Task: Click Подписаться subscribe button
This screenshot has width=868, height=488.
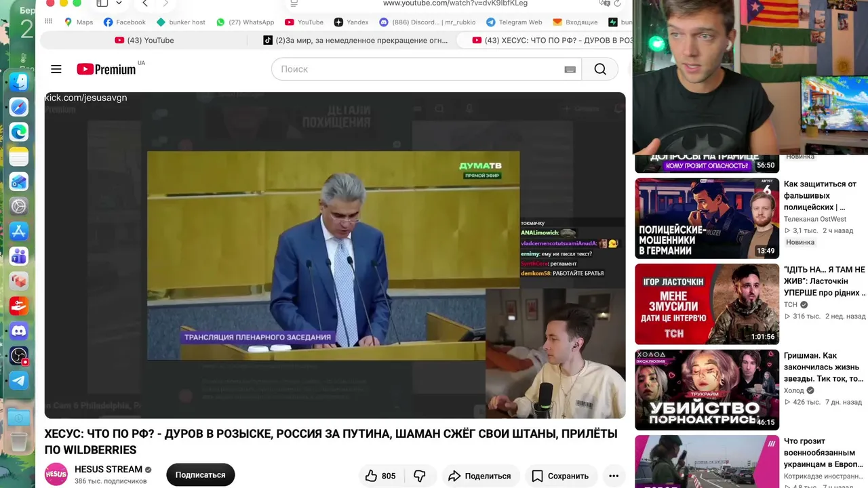Action: point(201,475)
